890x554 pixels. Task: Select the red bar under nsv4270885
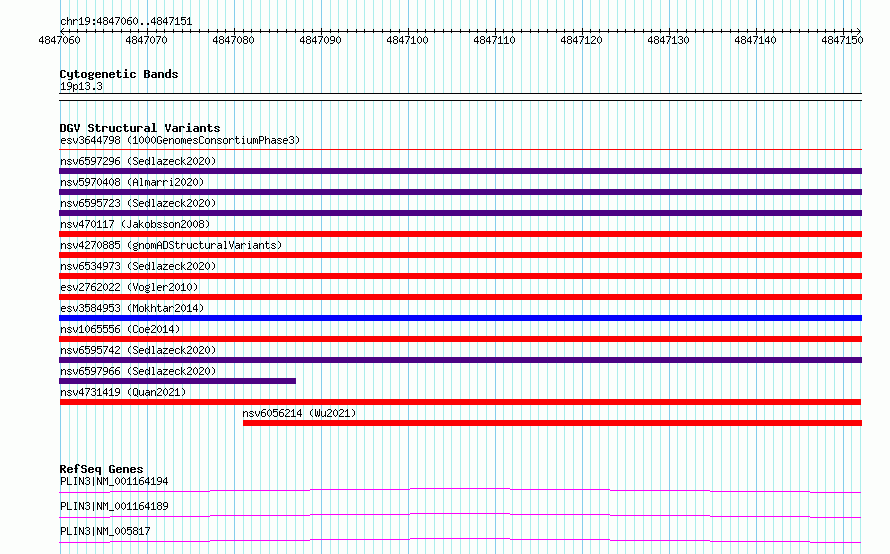pos(460,255)
